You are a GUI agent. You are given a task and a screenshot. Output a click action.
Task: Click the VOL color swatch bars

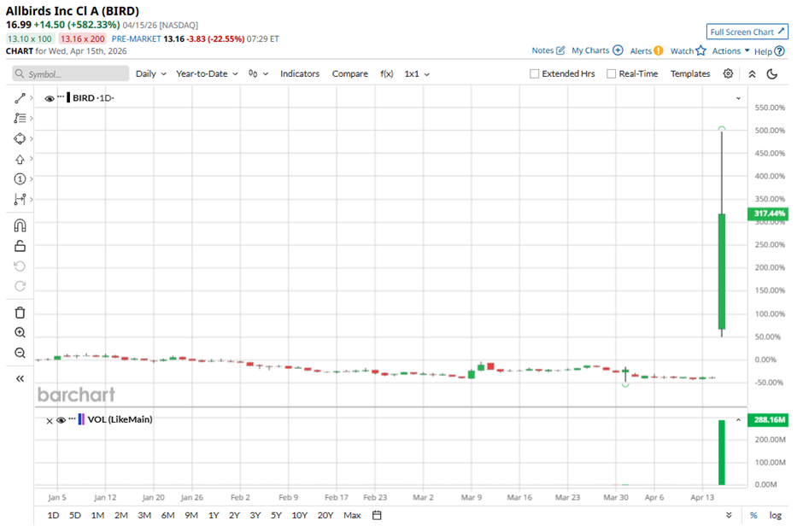click(81, 419)
